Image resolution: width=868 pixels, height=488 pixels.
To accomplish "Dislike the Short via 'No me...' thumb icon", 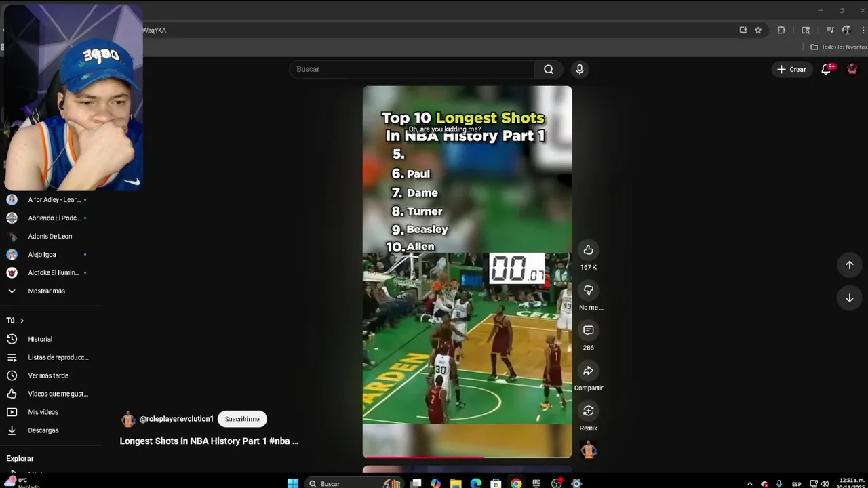I will point(588,290).
